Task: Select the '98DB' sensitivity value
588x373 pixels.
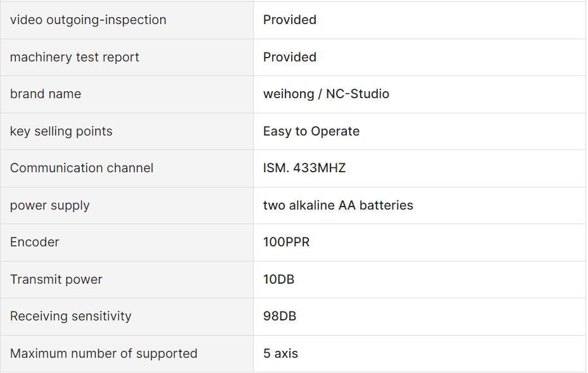Action: 280,317
